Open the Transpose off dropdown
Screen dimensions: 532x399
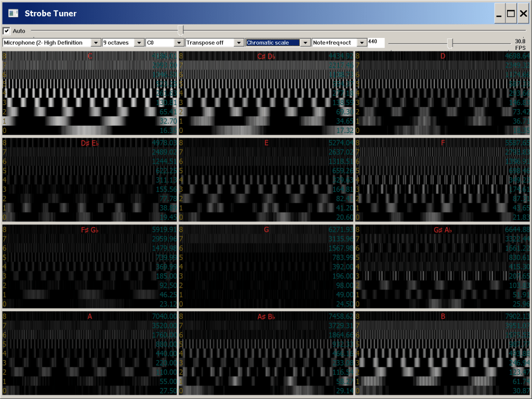(238, 43)
